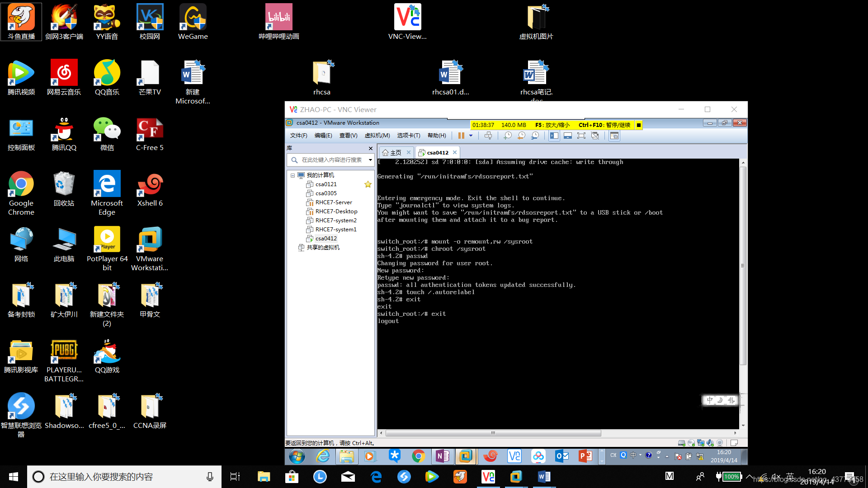The image size is (868, 488).
Task: Click 编辑(E) menu in VMware
Action: (322, 136)
